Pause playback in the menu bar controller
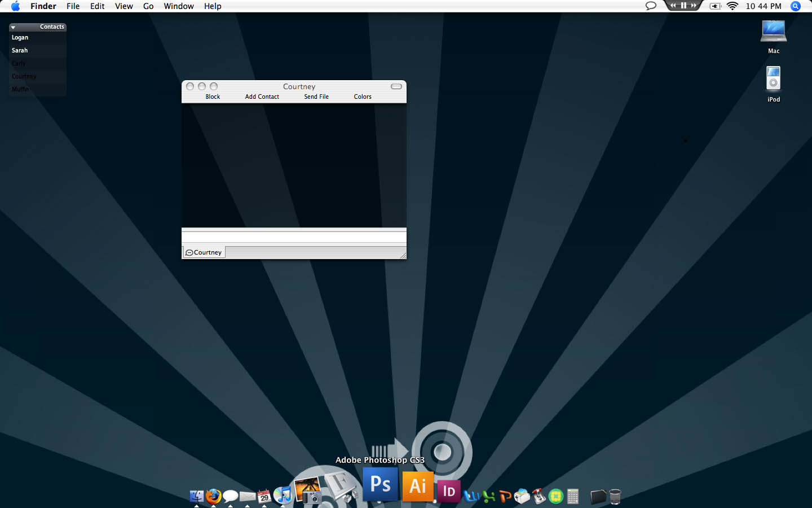This screenshot has height=508, width=812. 683,5
